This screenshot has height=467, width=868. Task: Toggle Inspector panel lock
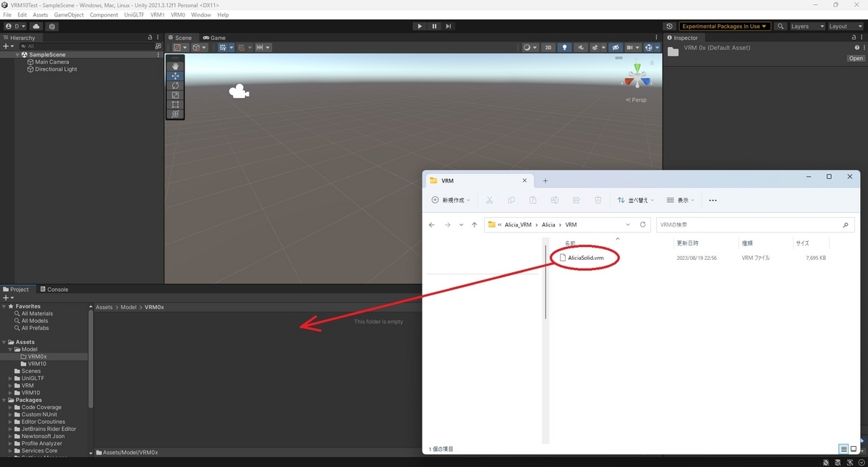pos(855,38)
